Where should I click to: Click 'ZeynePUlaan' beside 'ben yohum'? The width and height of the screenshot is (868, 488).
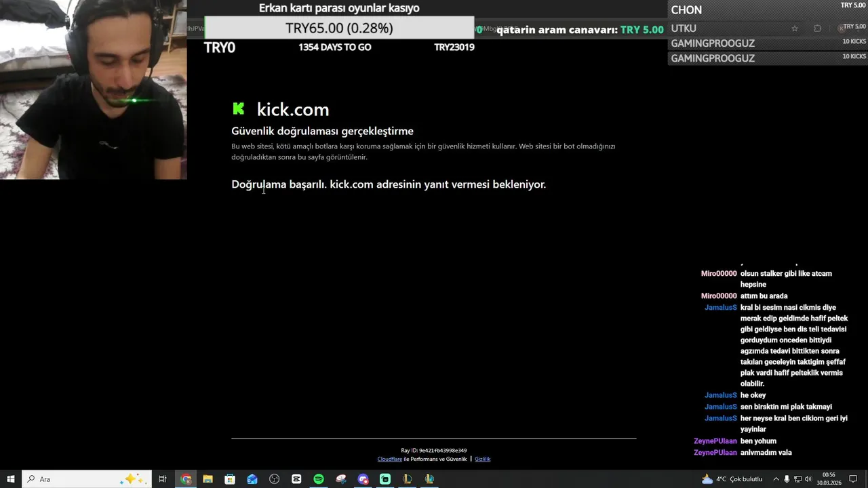[715, 441]
